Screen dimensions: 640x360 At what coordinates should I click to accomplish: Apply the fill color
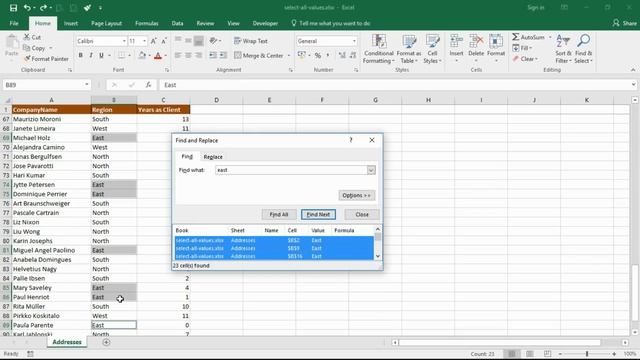point(142,55)
